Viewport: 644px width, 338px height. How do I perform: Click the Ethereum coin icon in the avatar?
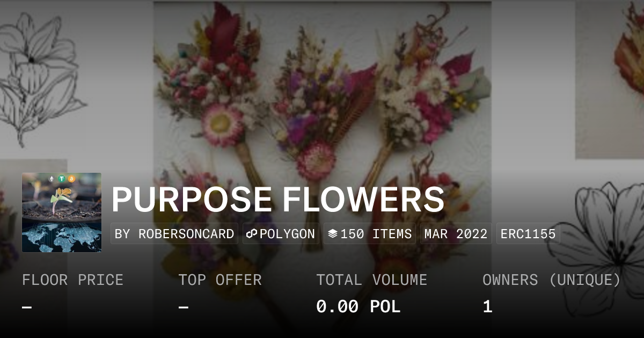point(52,179)
